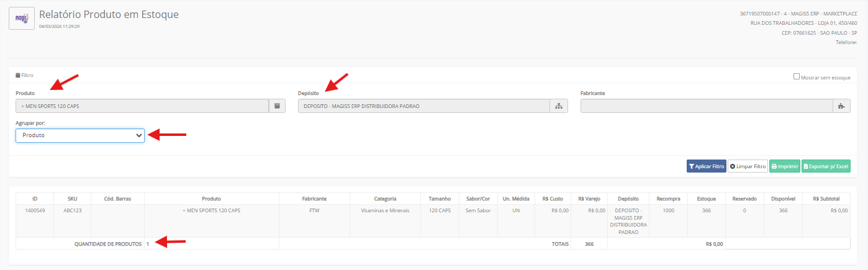Click the Disponível column header

click(x=783, y=199)
